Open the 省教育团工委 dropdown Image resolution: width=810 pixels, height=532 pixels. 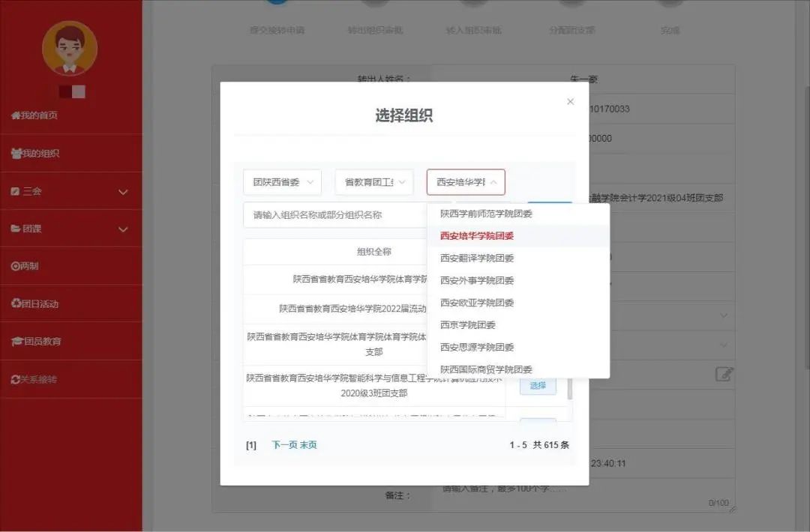click(x=373, y=182)
